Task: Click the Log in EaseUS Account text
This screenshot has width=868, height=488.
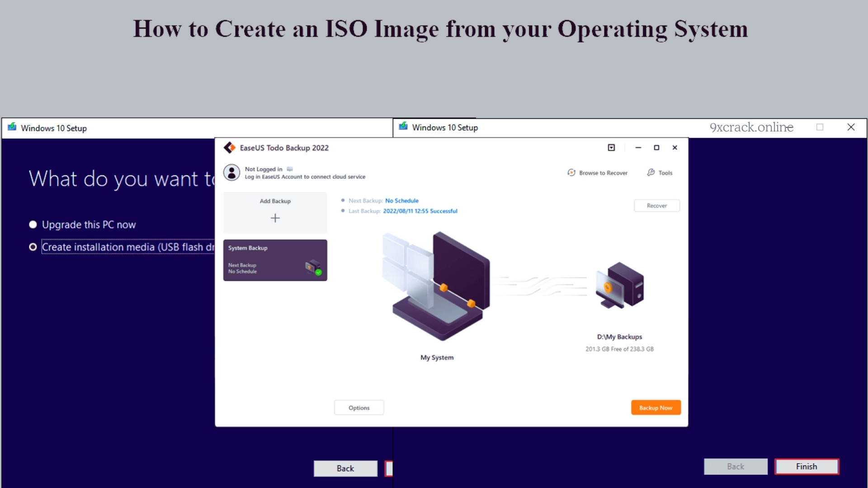Action: [305, 177]
